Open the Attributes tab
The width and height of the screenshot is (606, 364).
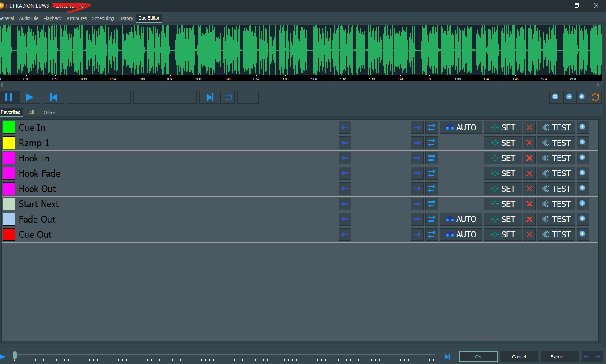point(77,18)
